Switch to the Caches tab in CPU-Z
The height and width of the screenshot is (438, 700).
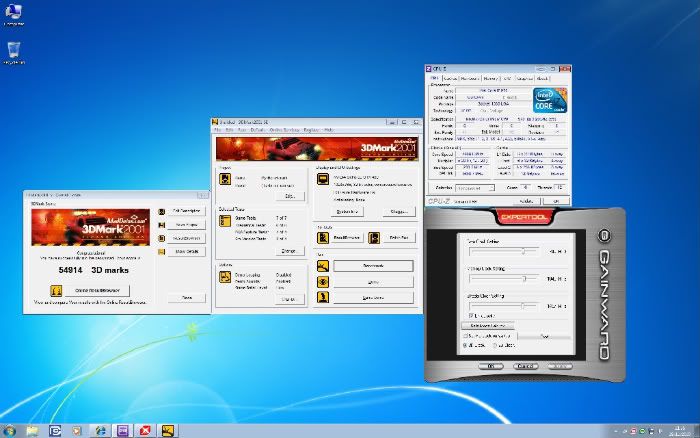coord(450,79)
